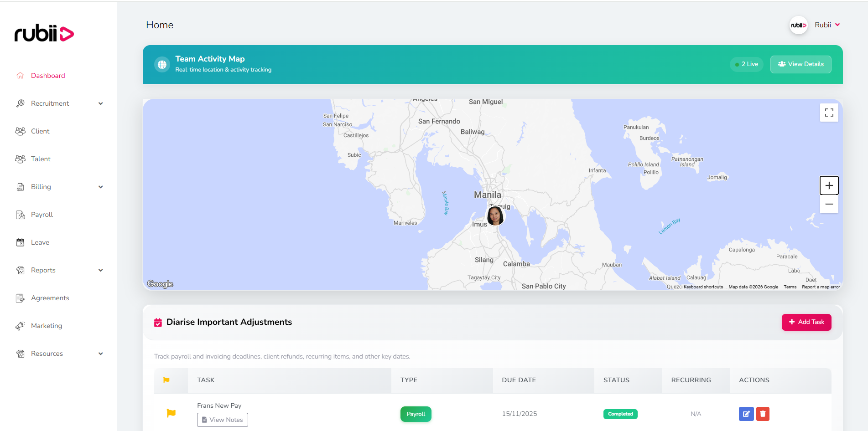Open the Dashboard home icon

pyautogui.click(x=21, y=75)
